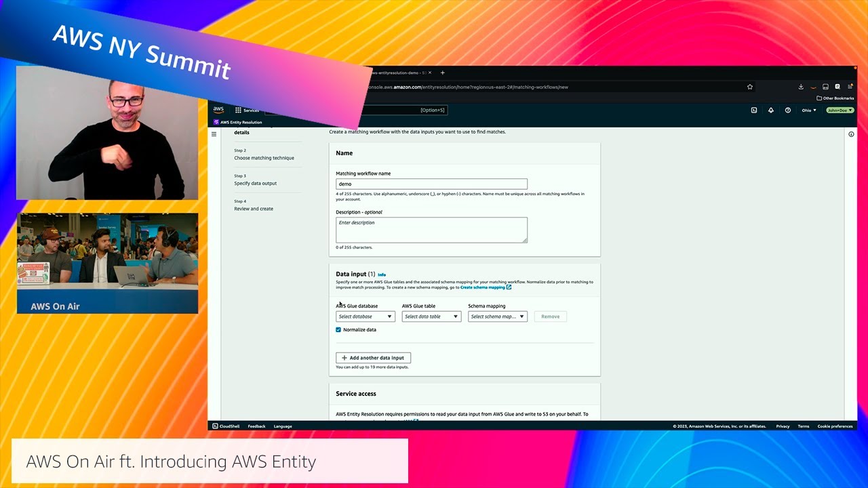Expand the AWS Glue table dropdown

[x=431, y=317]
